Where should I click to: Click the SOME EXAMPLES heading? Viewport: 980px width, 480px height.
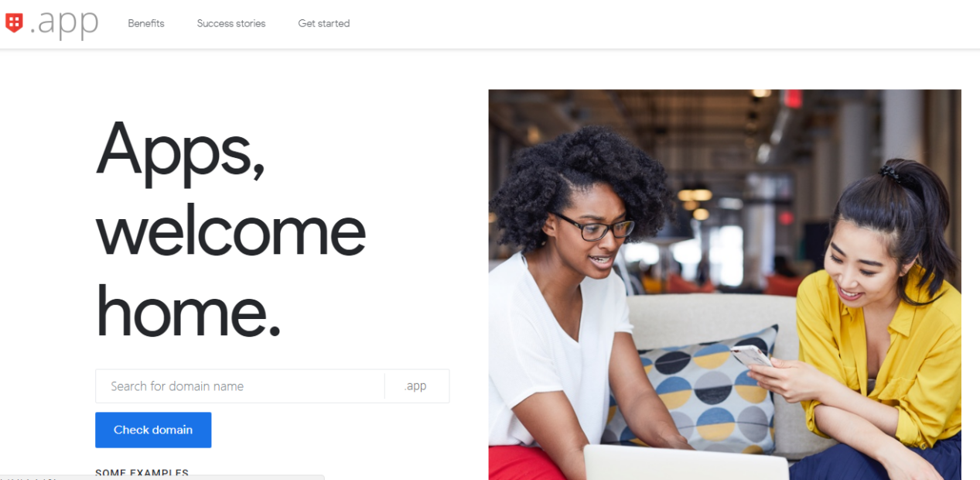click(142, 473)
